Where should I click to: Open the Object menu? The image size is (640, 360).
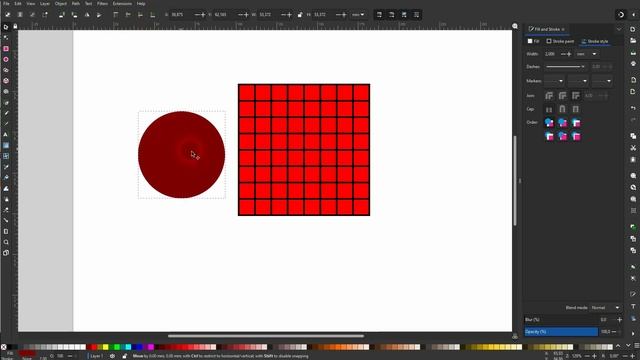[x=60, y=3]
